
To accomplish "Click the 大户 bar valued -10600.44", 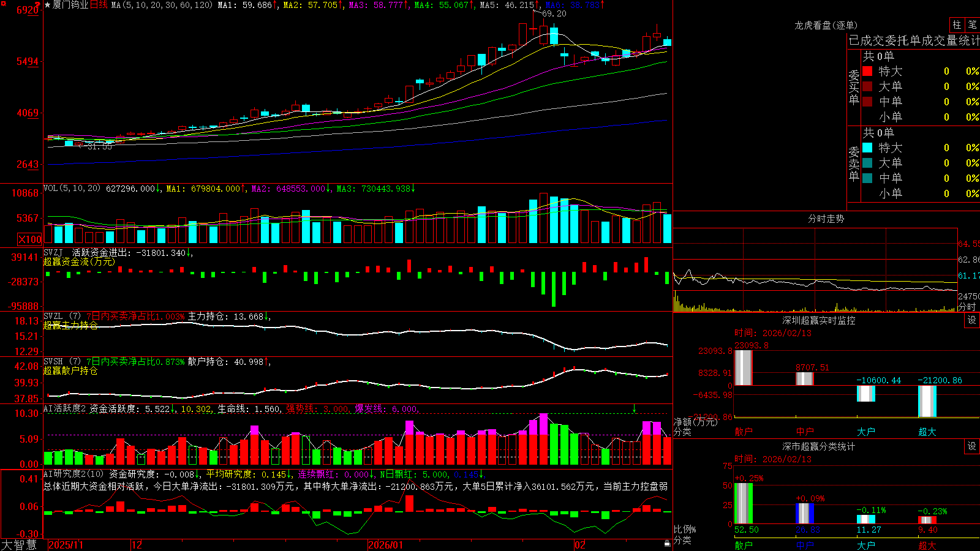I will pos(866,393).
